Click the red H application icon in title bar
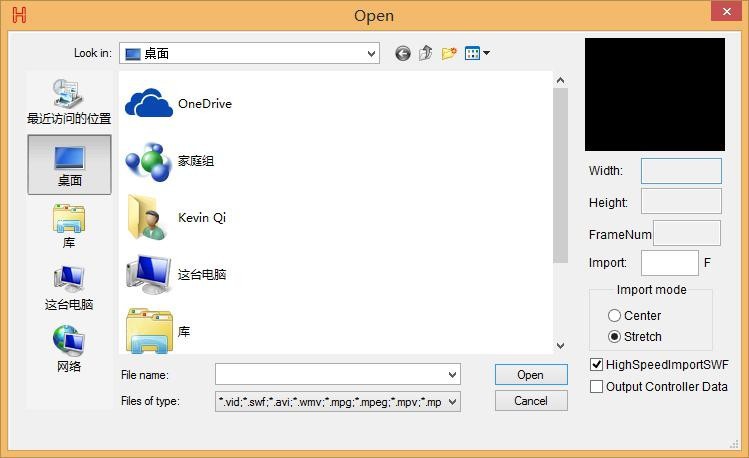The height and width of the screenshot is (458, 749). click(x=19, y=15)
